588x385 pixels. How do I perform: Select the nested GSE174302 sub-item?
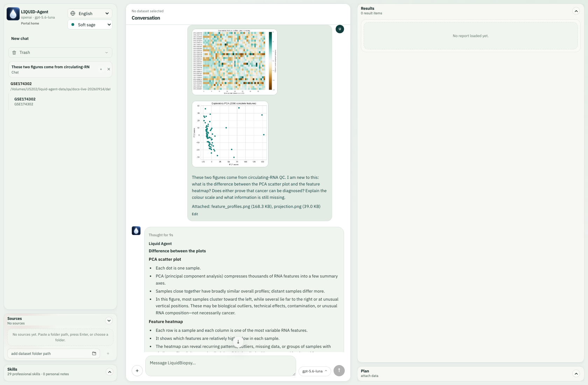click(25, 101)
